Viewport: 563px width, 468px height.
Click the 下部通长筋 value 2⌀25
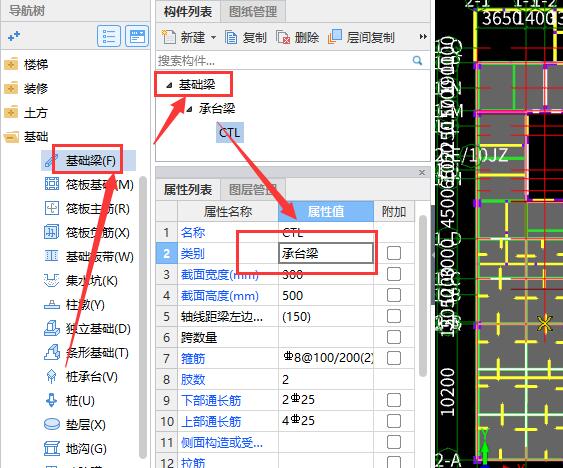pos(326,400)
